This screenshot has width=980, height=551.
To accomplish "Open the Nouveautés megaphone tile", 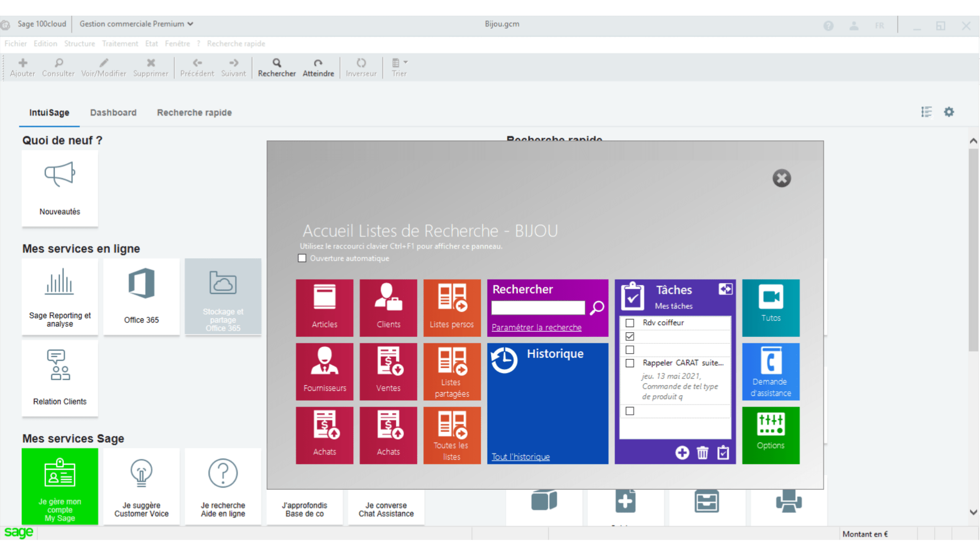I will tap(60, 188).
